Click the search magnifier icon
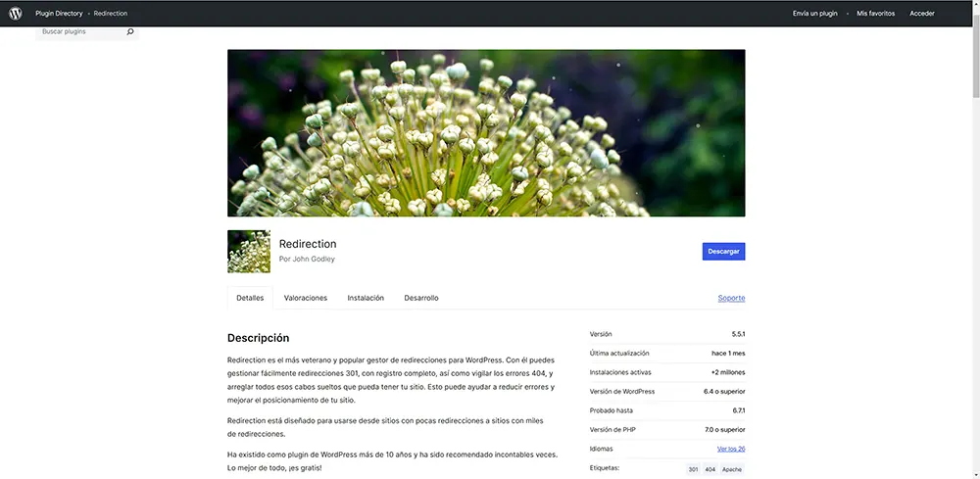Screen dimensions: 980x479 click(x=130, y=32)
